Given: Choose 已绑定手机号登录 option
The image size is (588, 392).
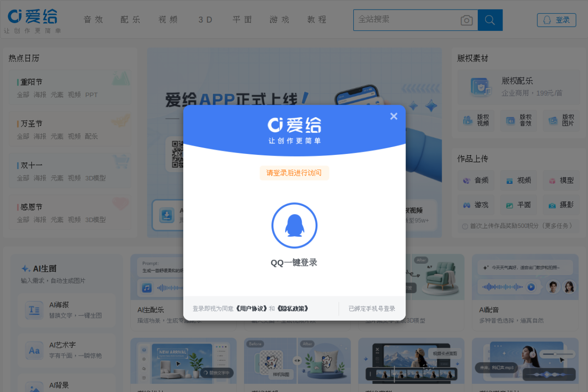Looking at the screenshot, I should (x=372, y=309).
